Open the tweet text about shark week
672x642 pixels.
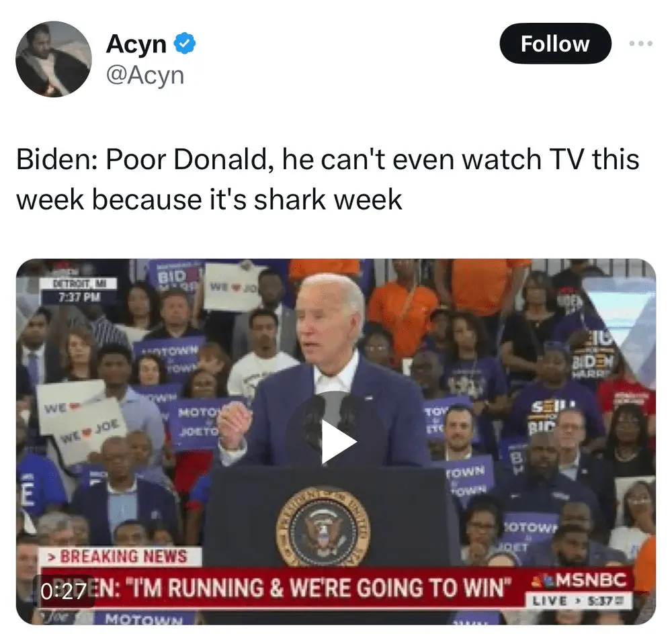[327, 179]
